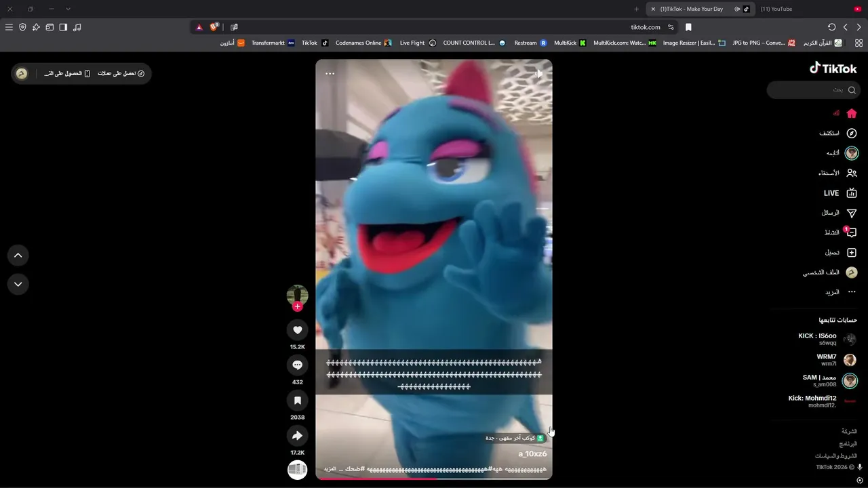
Task: Open the COUNT CONTROL bookmark
Action: pos(474,43)
